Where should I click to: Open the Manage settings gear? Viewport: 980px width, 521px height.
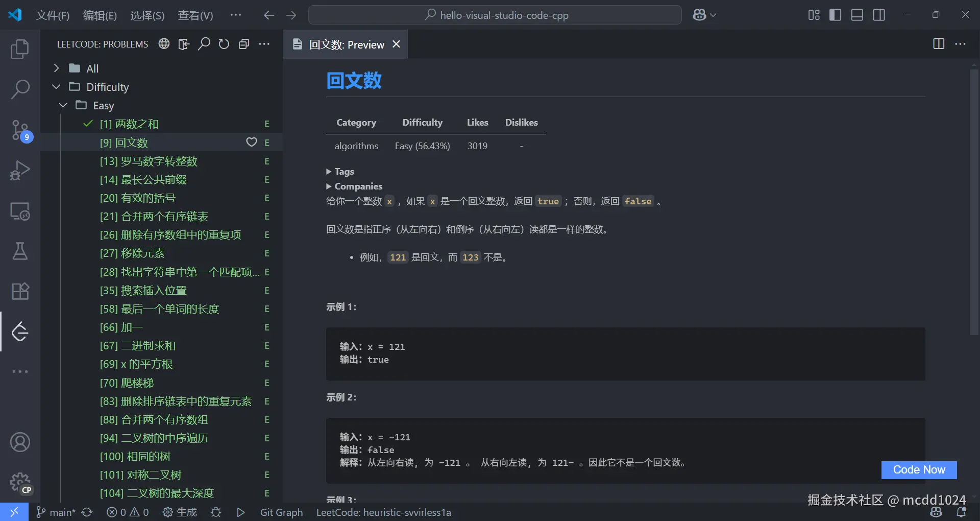click(20, 482)
